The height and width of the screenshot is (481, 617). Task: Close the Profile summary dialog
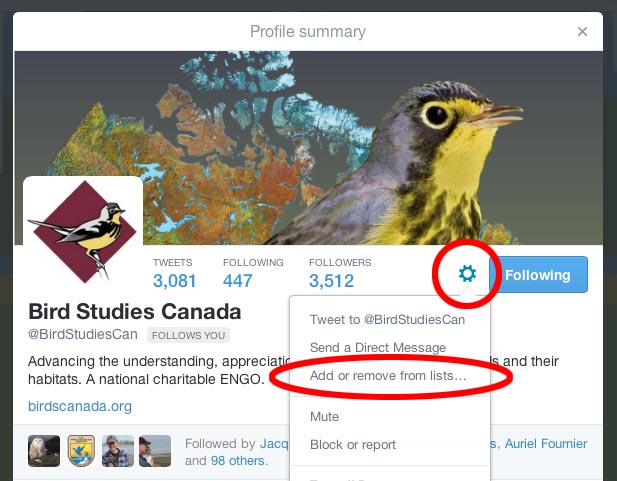tap(583, 32)
